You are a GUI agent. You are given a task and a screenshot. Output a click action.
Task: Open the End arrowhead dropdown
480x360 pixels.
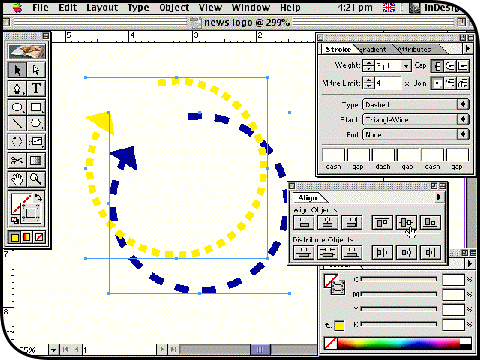coord(416,134)
